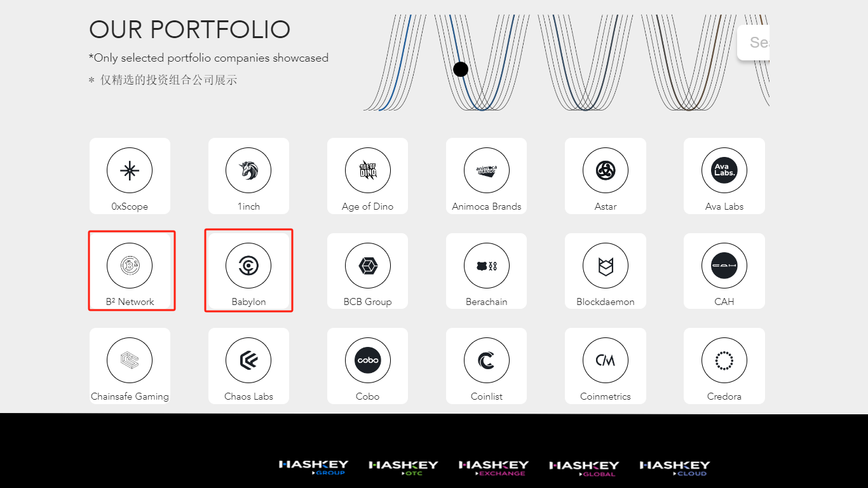Click the Animoca Brands logo
This screenshot has height=488, width=868.
(486, 170)
